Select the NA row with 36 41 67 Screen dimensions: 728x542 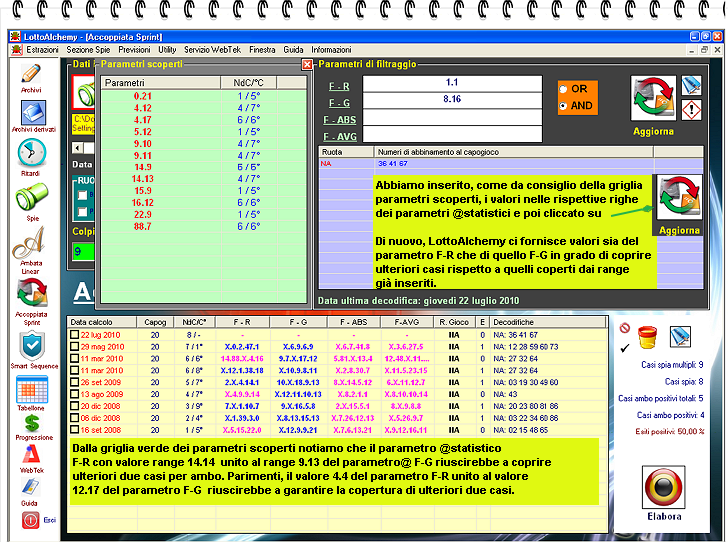pyautogui.click(x=511, y=163)
